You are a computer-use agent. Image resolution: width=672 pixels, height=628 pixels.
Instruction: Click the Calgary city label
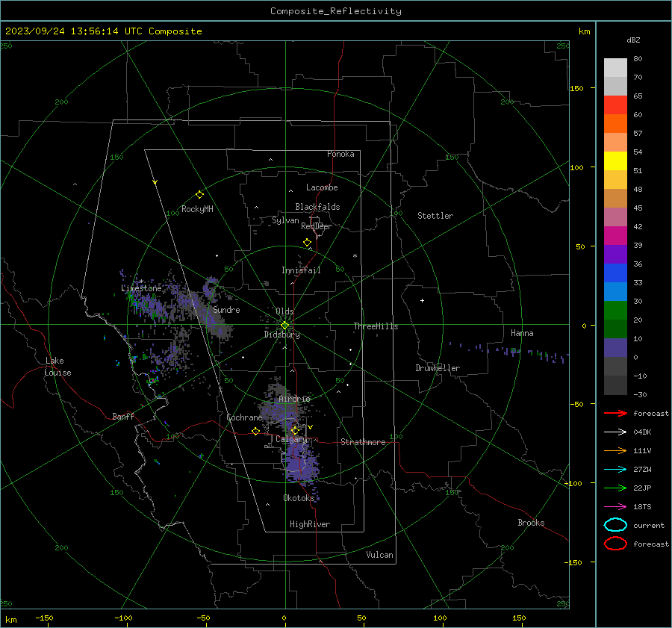[291, 439]
